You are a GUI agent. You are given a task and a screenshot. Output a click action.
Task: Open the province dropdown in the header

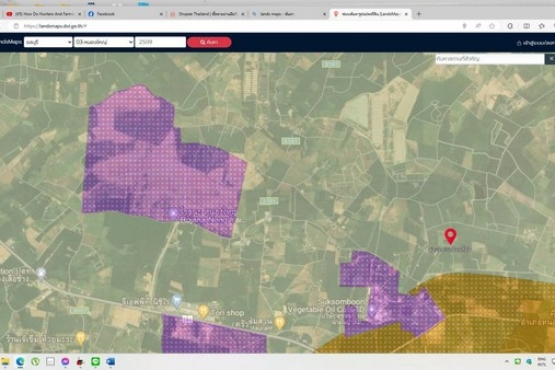click(x=48, y=42)
